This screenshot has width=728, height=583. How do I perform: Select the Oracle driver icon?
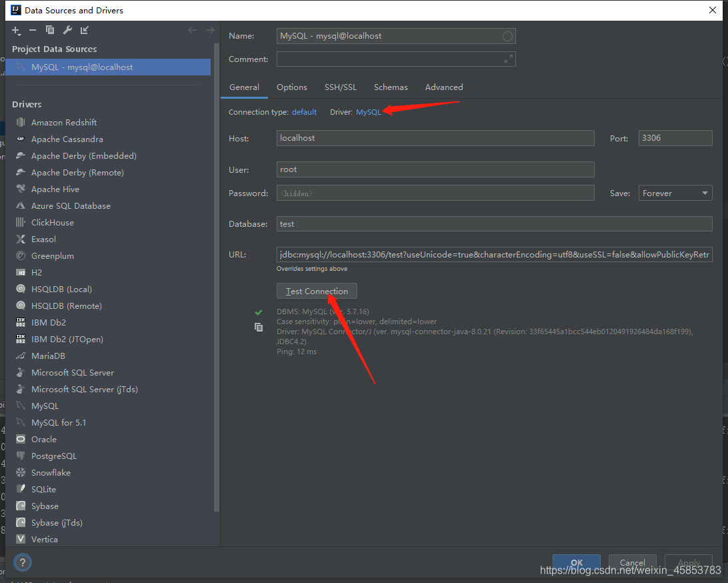click(21, 439)
